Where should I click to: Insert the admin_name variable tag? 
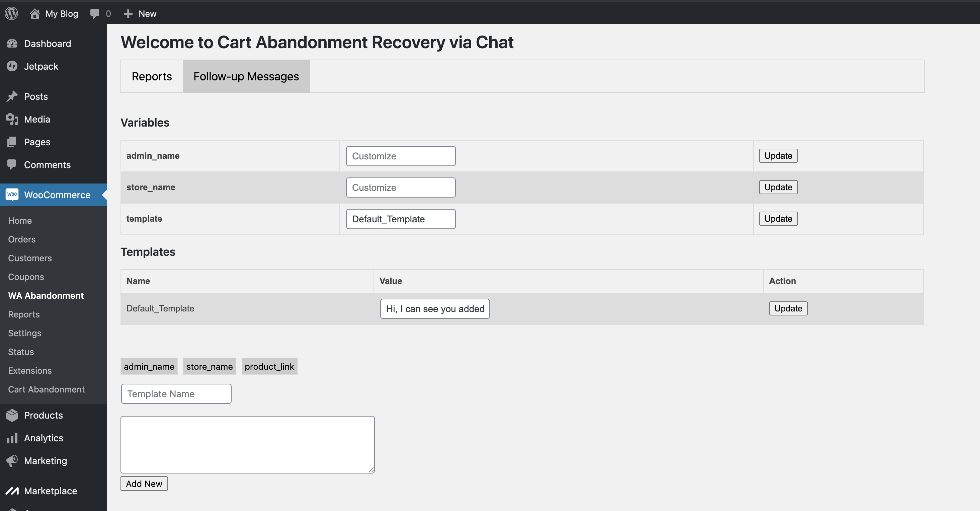pyautogui.click(x=149, y=366)
